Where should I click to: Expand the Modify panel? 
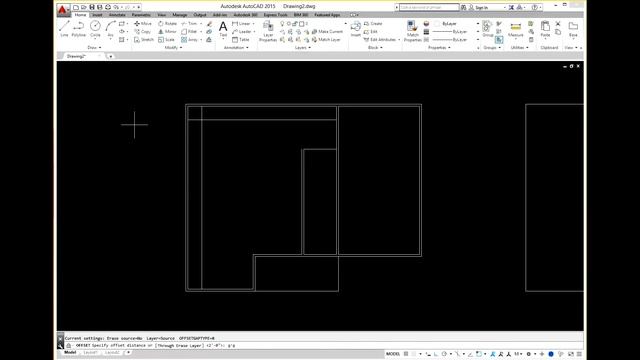click(173, 48)
